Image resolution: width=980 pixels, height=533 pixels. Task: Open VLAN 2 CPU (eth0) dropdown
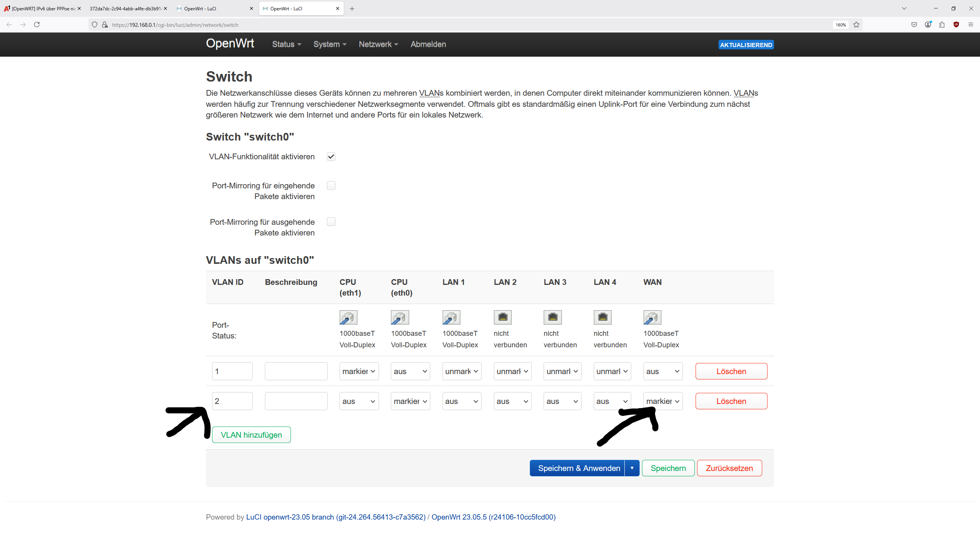coord(410,401)
